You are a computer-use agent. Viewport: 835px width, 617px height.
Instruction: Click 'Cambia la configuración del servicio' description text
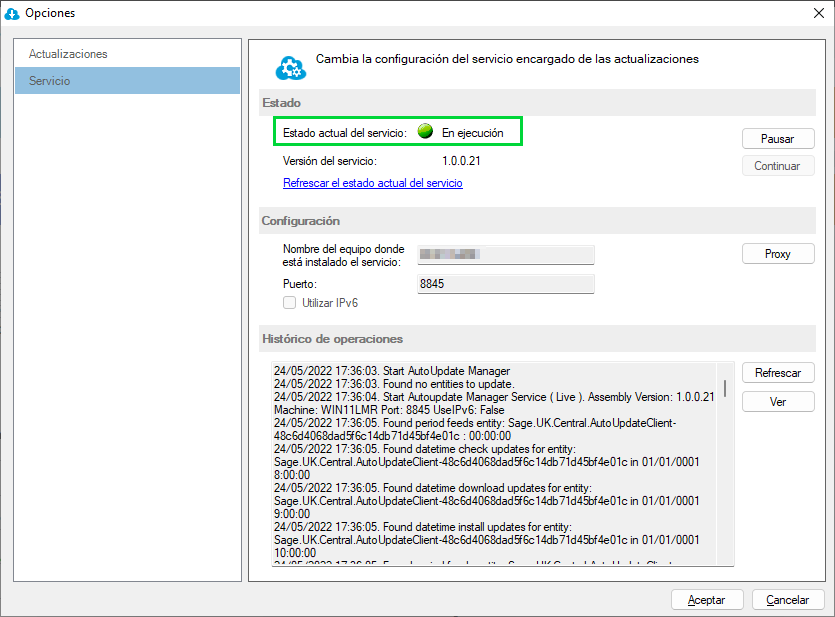click(507, 59)
